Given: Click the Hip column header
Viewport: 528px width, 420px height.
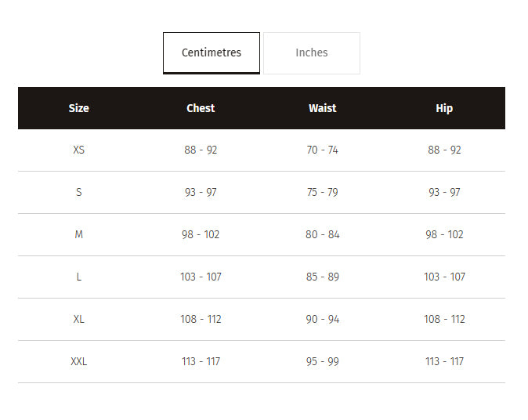Looking at the screenshot, I should pyautogui.click(x=444, y=108).
